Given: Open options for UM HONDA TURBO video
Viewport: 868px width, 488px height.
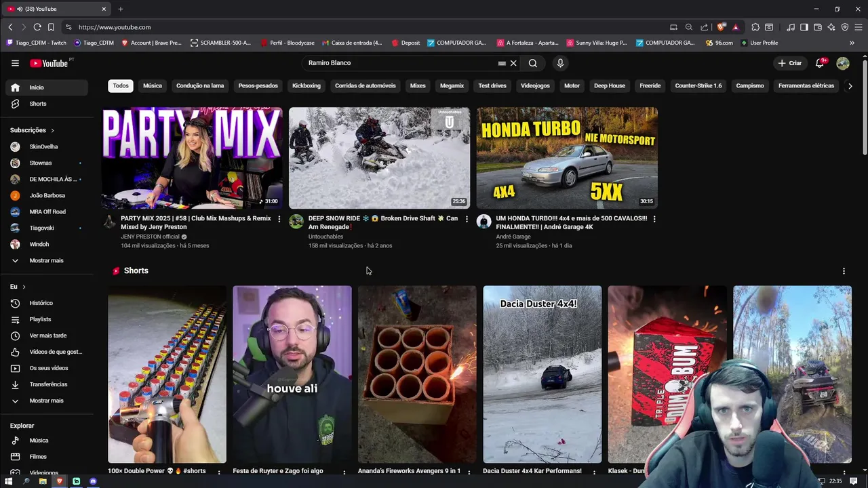Looking at the screenshot, I should click(654, 219).
